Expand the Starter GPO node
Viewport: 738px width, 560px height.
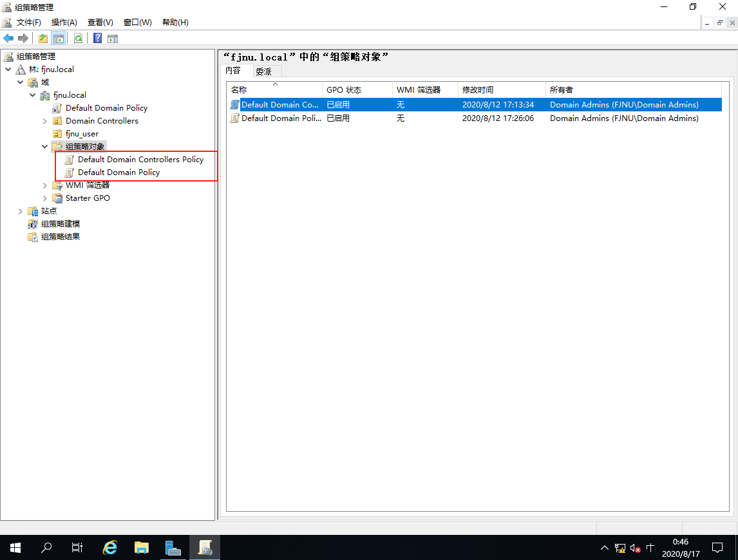pos(44,198)
